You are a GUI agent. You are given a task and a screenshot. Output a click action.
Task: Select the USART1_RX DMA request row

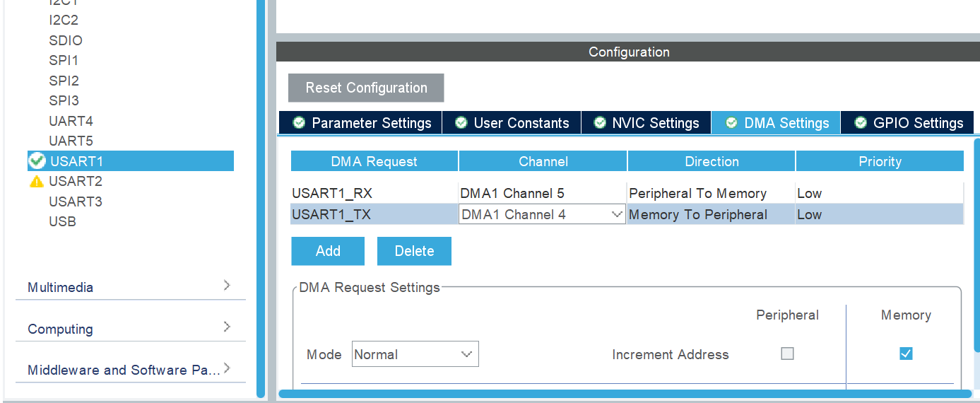(x=374, y=193)
